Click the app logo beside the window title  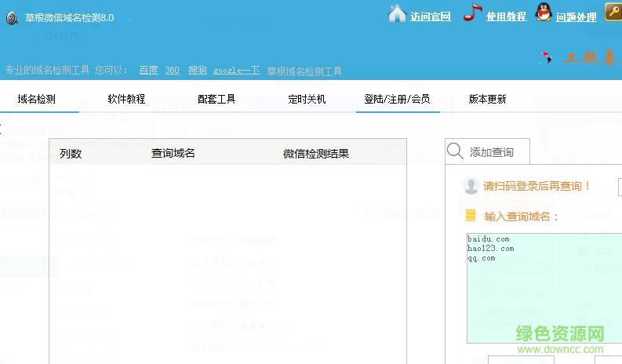tap(12, 17)
